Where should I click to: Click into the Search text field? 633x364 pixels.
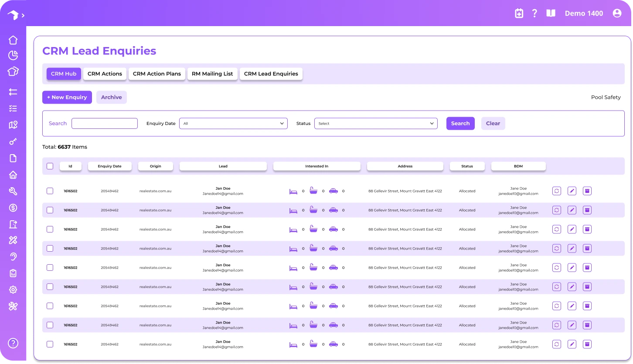click(105, 123)
